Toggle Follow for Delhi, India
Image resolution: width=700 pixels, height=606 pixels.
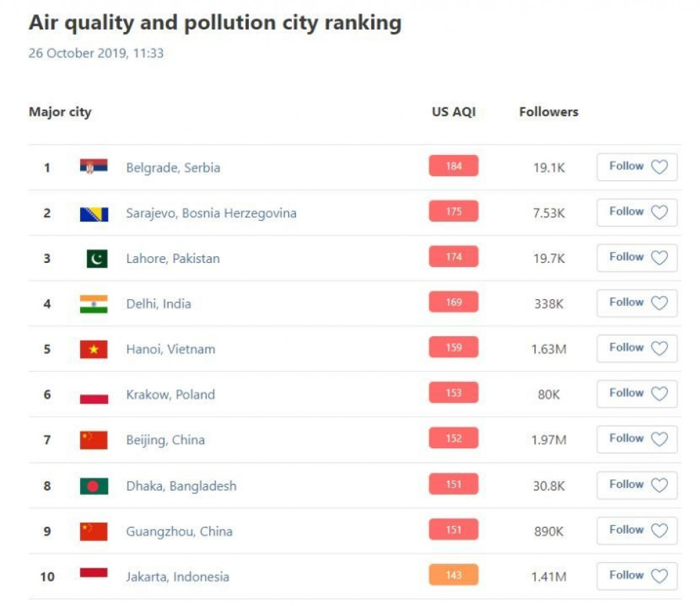tap(636, 303)
